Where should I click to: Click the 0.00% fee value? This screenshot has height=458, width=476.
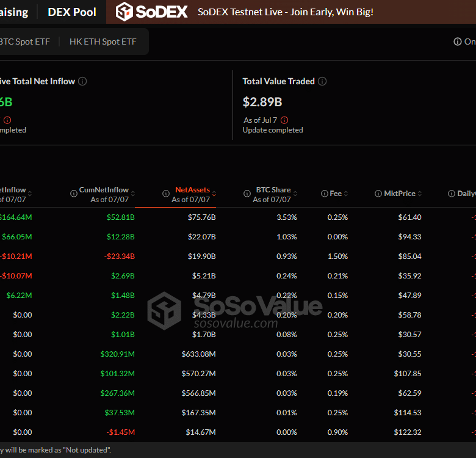coord(337,237)
